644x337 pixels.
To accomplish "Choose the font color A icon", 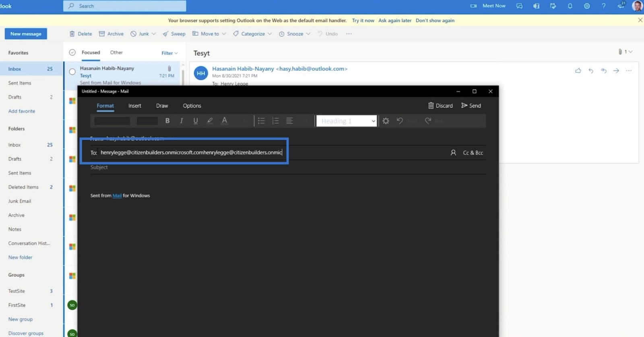I will pyautogui.click(x=225, y=121).
